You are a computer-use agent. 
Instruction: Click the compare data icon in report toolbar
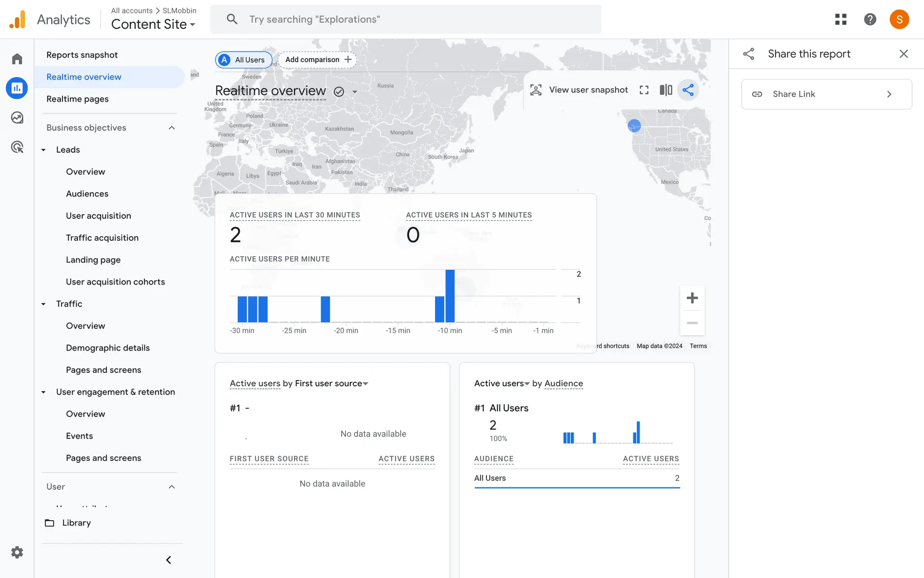point(666,90)
